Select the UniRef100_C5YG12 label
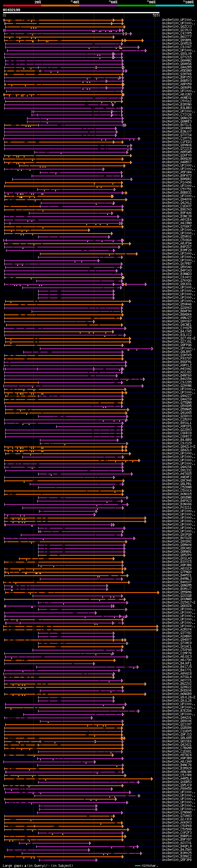The image size is (197, 868). point(177,101)
